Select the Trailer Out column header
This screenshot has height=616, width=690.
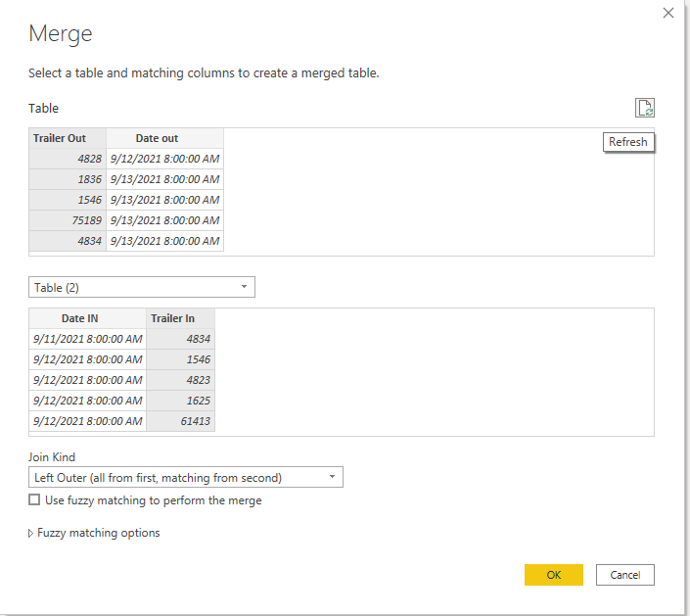click(x=68, y=138)
